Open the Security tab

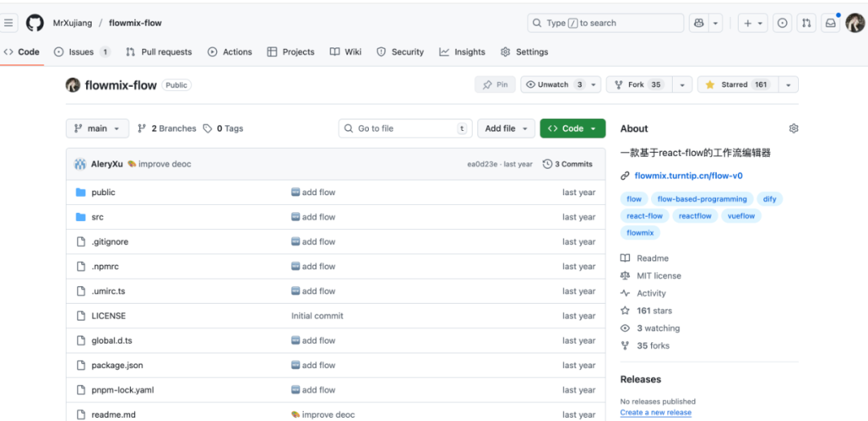click(x=399, y=52)
